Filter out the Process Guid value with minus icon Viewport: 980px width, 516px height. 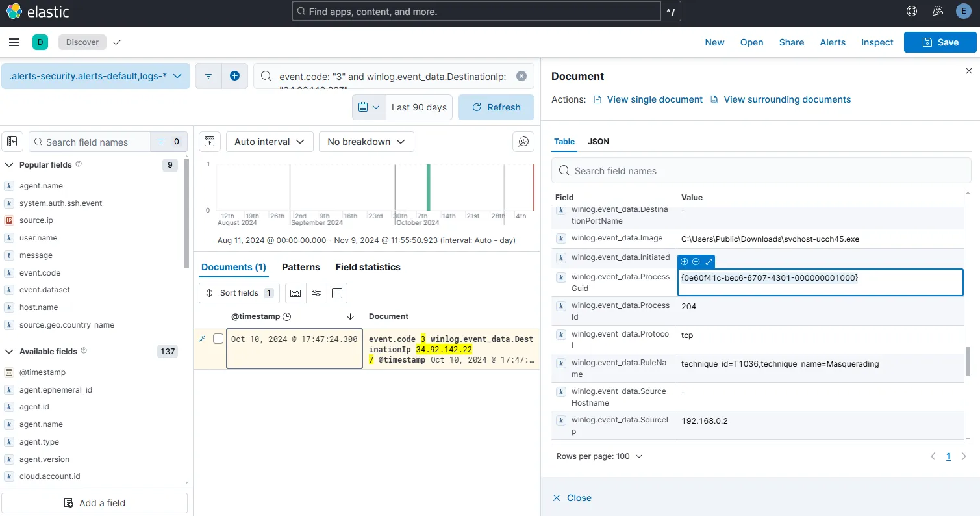point(696,261)
